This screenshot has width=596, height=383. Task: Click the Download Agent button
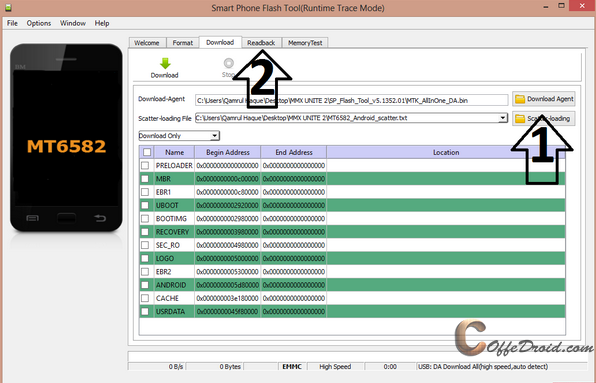pyautogui.click(x=544, y=99)
